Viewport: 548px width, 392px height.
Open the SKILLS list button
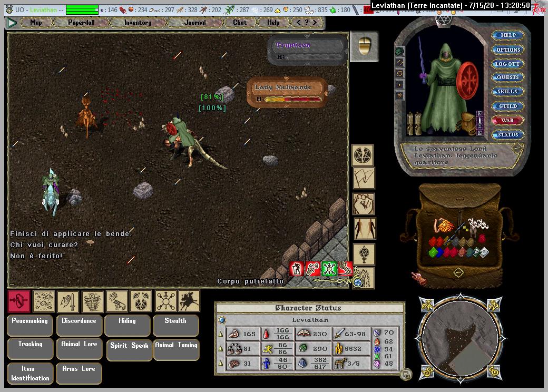[x=508, y=92]
